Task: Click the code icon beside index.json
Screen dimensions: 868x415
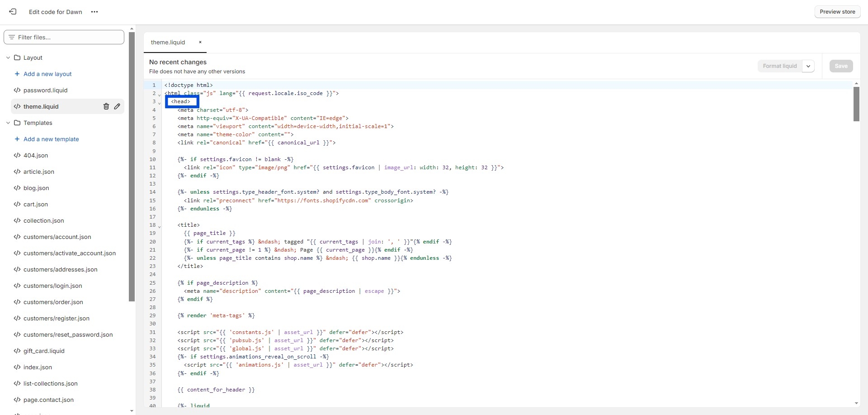Action: point(17,367)
